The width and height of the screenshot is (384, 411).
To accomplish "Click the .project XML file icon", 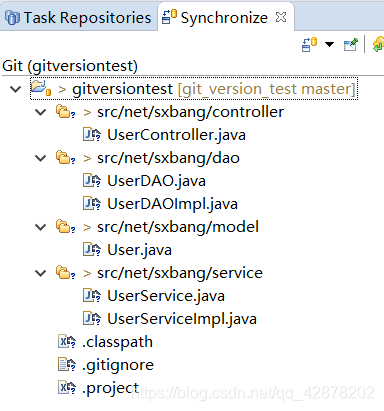I will [x=67, y=388].
